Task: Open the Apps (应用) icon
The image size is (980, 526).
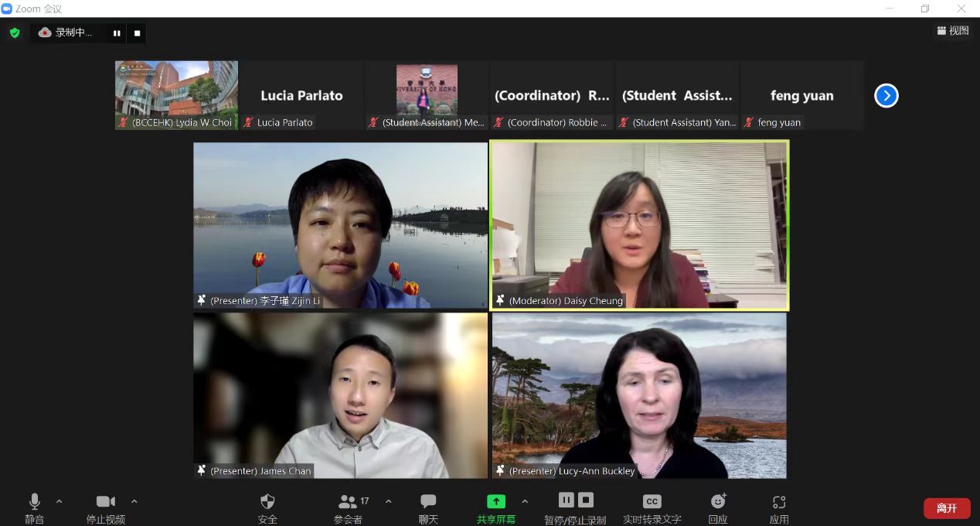Action: pos(779,501)
